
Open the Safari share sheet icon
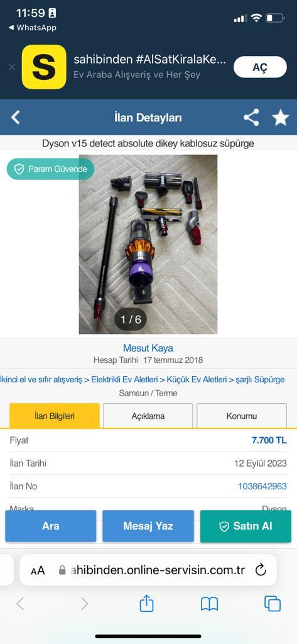tap(146, 603)
